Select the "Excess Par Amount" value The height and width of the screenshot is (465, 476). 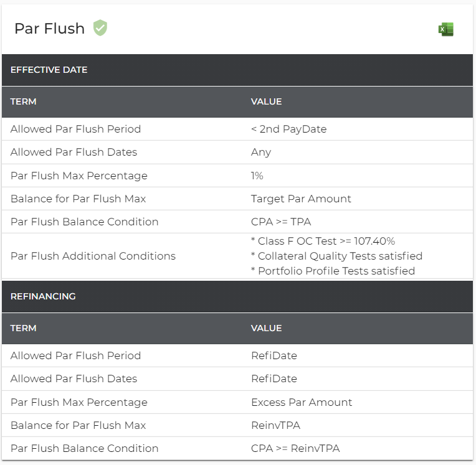pos(302,402)
